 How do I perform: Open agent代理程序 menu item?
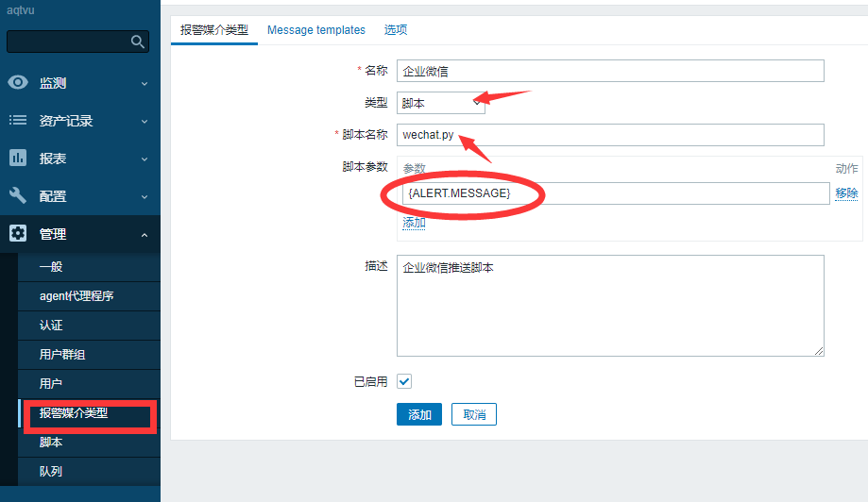coord(89,295)
